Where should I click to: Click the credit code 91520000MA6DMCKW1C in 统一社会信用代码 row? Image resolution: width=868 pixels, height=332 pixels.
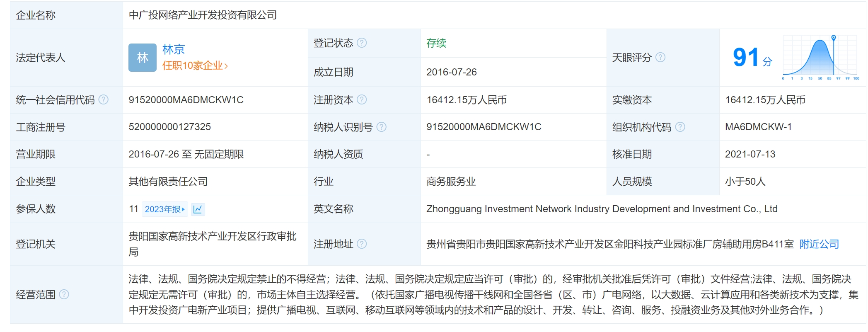coord(186,100)
